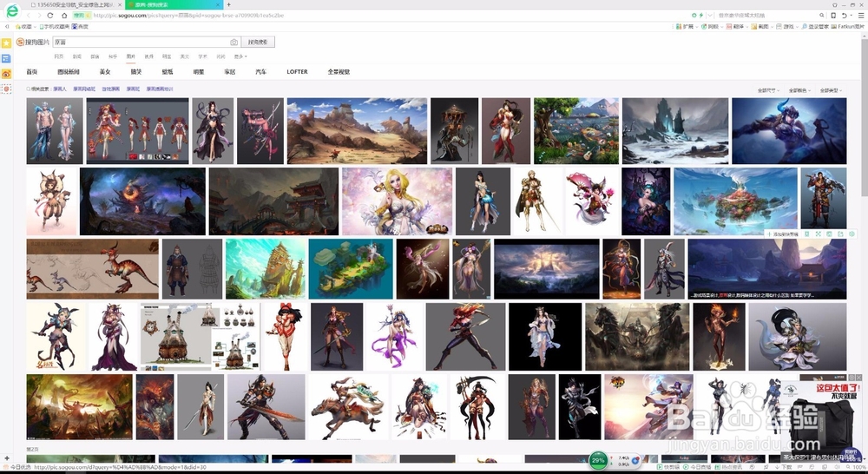
Task: Open the floating island artwork thumbnail
Action: tap(735, 201)
